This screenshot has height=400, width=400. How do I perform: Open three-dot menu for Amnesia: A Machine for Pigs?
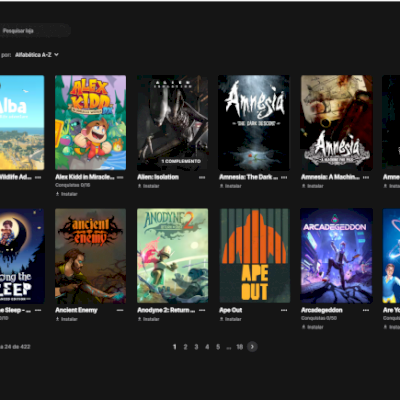pos(366,177)
